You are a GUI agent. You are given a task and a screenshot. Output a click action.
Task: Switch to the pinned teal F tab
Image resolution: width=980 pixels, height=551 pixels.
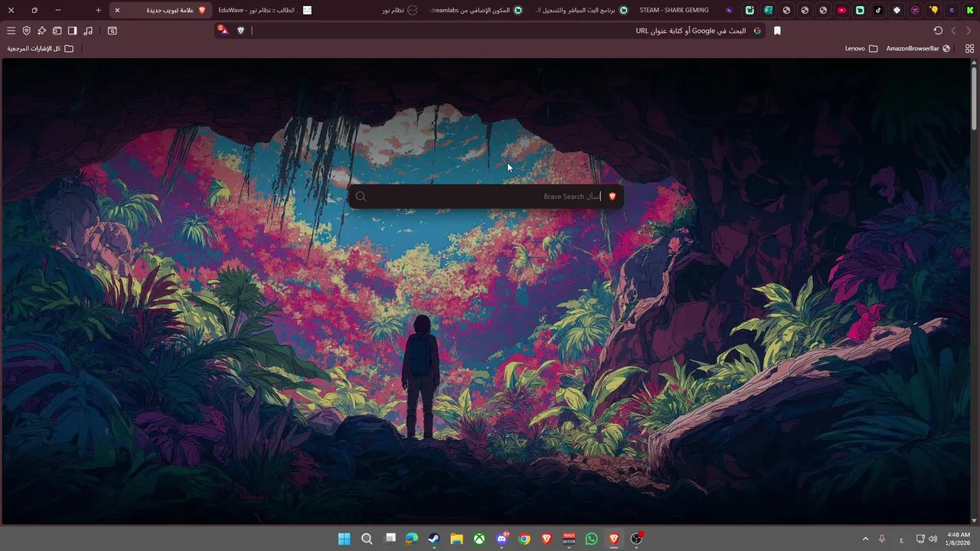pyautogui.click(x=768, y=10)
